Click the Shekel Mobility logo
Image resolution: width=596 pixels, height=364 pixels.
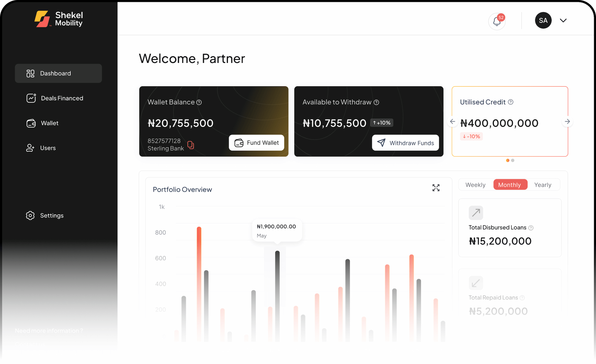(x=59, y=19)
